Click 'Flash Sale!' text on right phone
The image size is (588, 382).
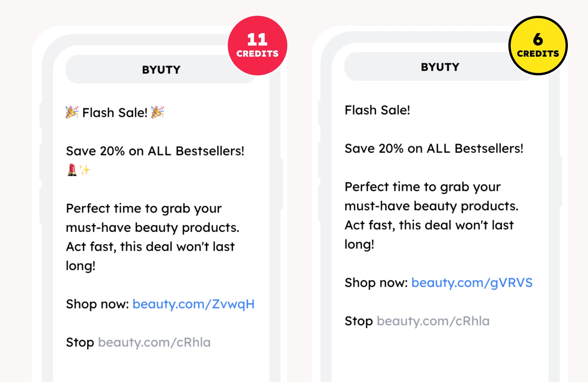pos(377,110)
